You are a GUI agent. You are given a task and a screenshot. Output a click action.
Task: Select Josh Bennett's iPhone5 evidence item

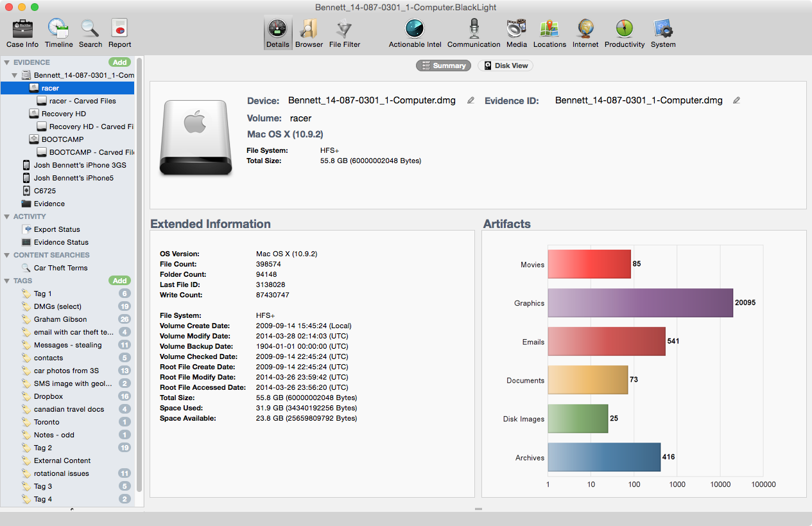[73, 178]
